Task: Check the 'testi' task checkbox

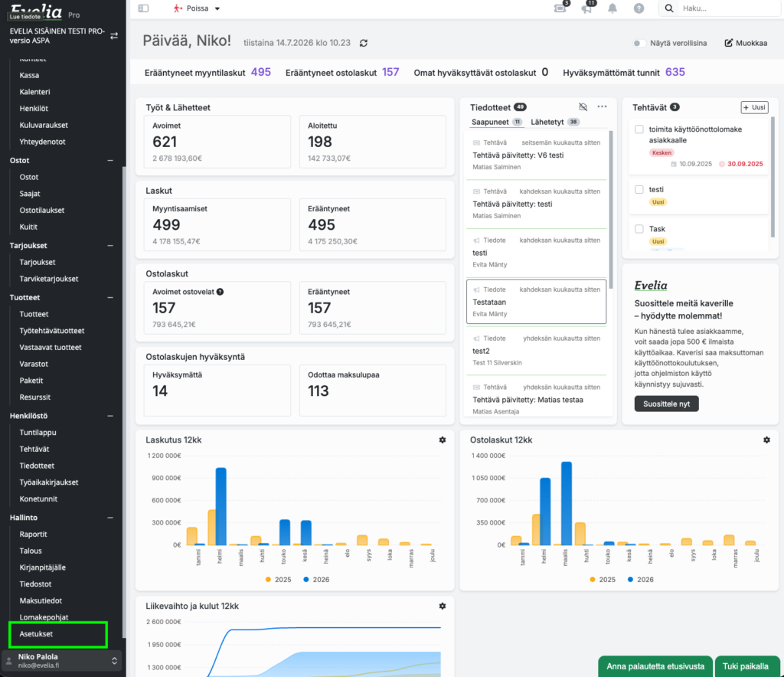Action: [639, 189]
